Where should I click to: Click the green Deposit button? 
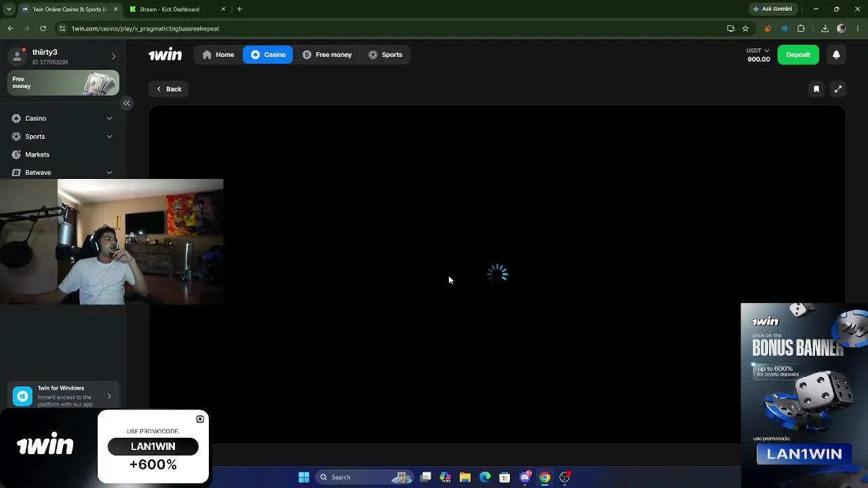point(798,55)
